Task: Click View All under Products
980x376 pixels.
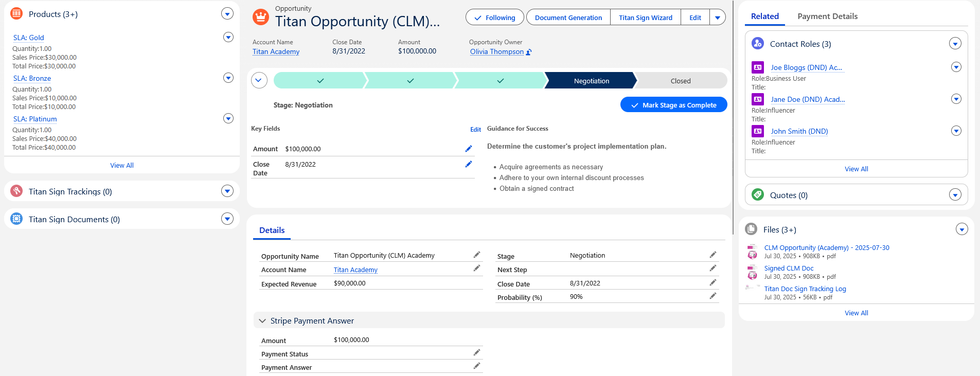Action: tap(122, 165)
